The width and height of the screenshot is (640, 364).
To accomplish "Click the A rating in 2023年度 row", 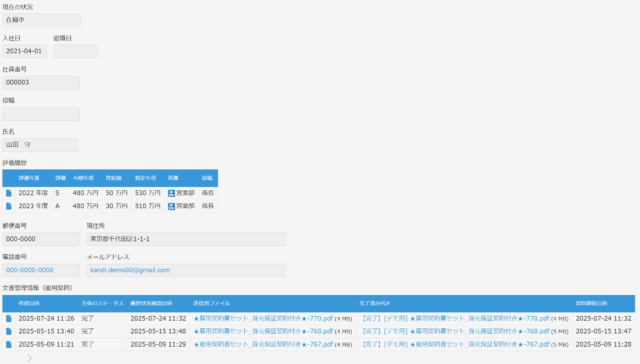I will pos(57,206).
